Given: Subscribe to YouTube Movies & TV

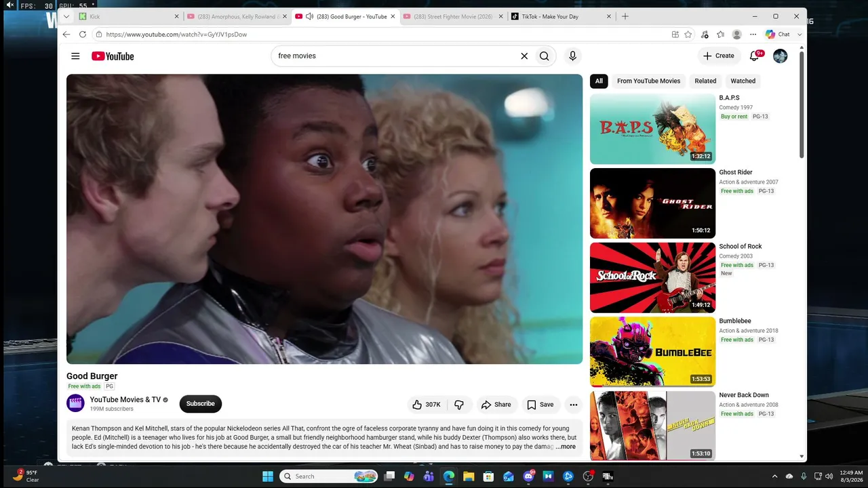Looking at the screenshot, I should pos(201,404).
